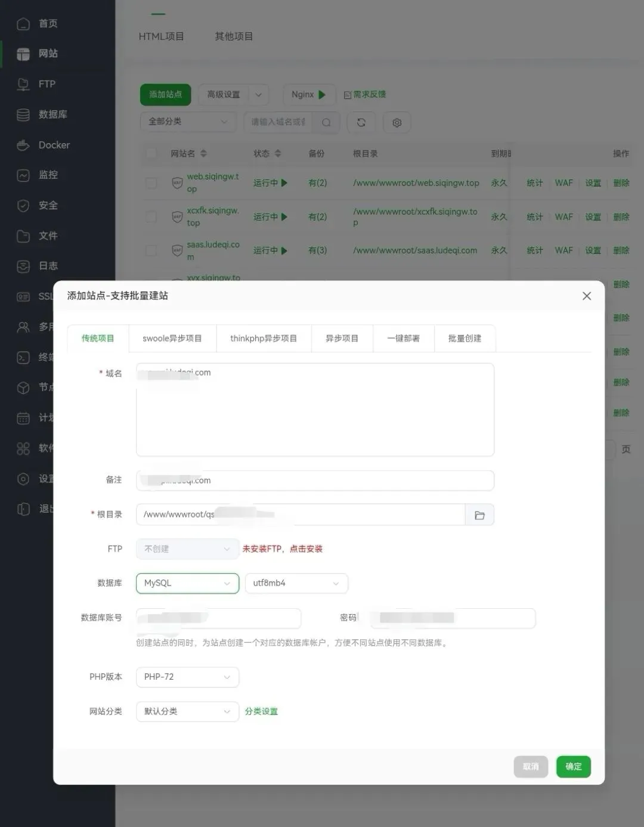The height and width of the screenshot is (827, 644).
Task: Open the 文件 files folder icon
Action: click(x=23, y=236)
